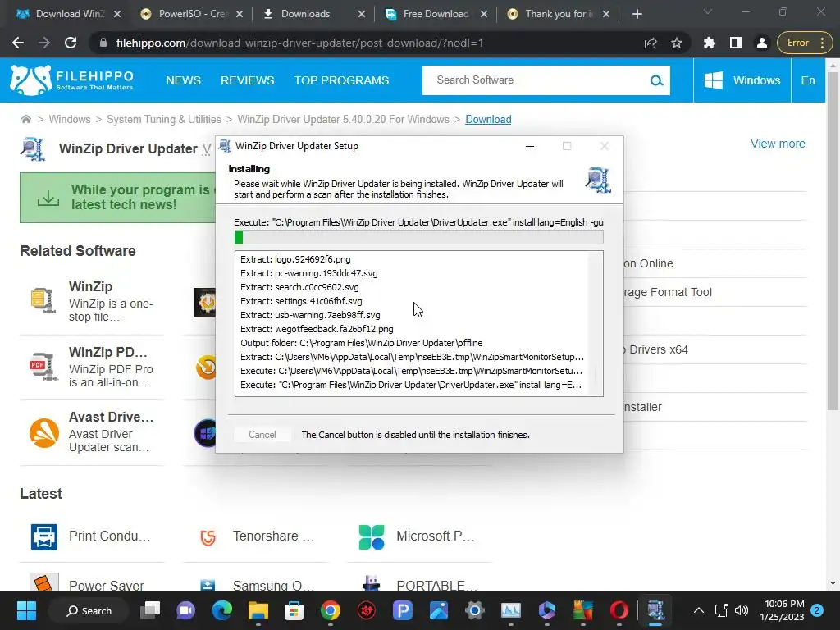Open Microsoft Edge from taskbar
Screen dimensions: 840x630
221,610
